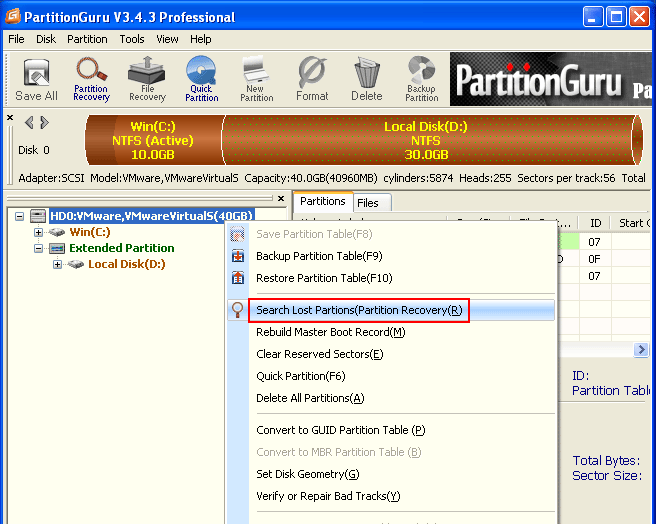The width and height of the screenshot is (656, 524).
Task: Click the PartitionGuru banner
Action: pos(550,80)
